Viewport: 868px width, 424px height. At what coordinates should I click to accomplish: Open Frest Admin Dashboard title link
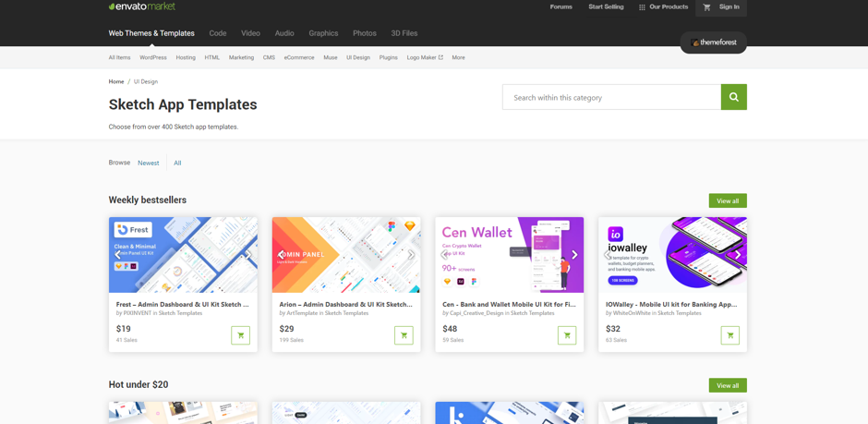[x=182, y=305]
